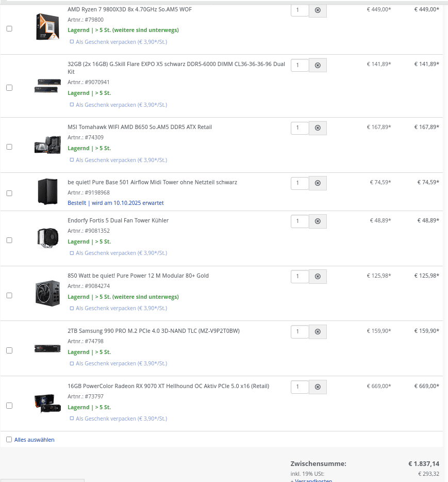Enable gift wrapping for Radeon RX 9070 XT
This screenshot has height=482, width=448.
[x=72, y=419]
